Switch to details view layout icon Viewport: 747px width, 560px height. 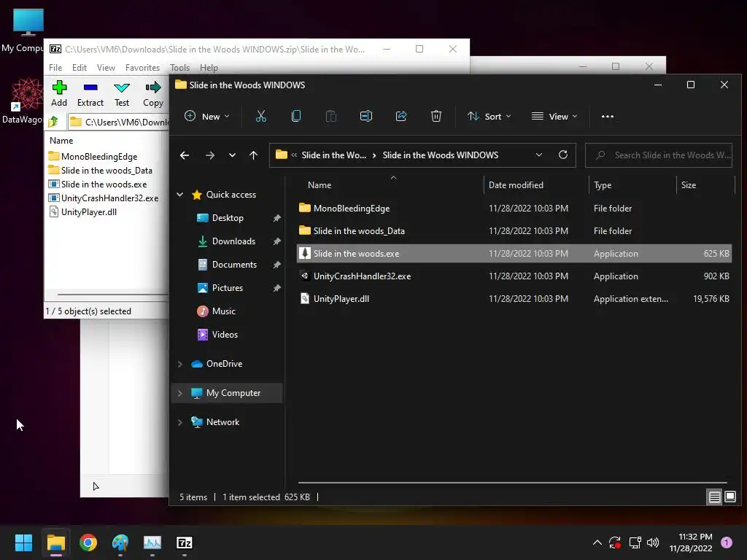[715, 497]
